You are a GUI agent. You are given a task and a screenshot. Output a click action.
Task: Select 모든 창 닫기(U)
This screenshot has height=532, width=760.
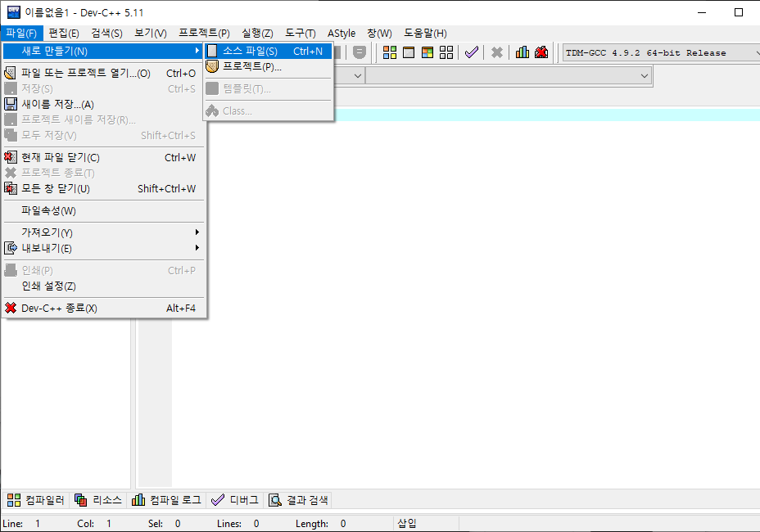click(103, 188)
